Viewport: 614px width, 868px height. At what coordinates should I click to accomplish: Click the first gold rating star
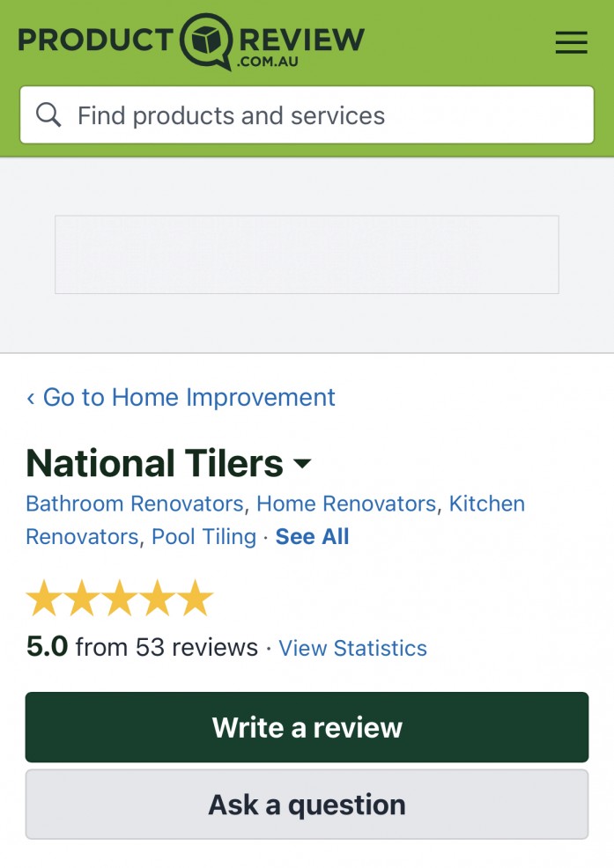43,599
